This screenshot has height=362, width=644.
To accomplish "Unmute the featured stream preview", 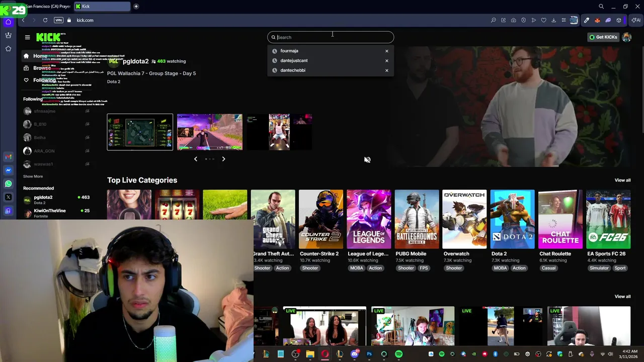I will [367, 160].
